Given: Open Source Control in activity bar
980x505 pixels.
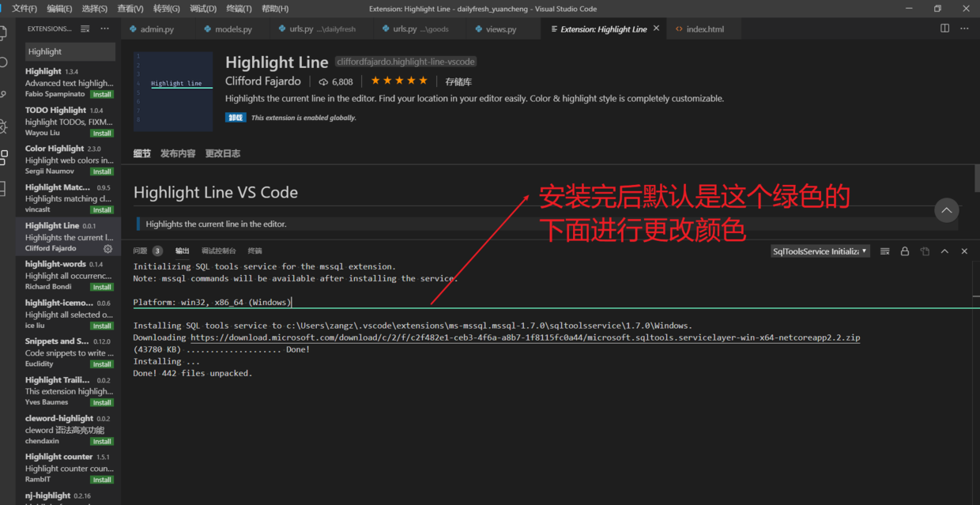Looking at the screenshot, I should click(x=3, y=94).
